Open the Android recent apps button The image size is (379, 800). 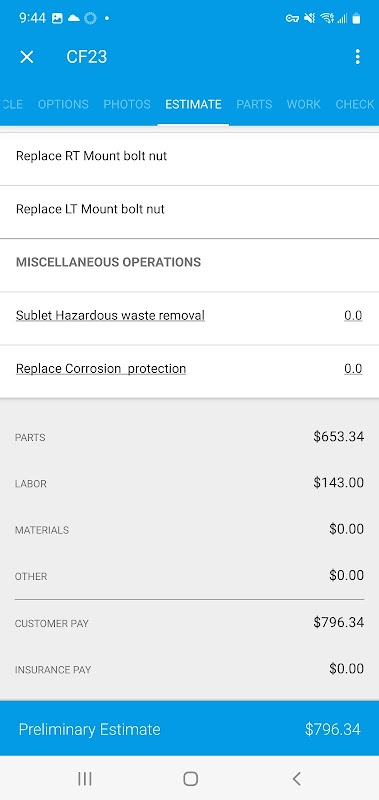85,778
